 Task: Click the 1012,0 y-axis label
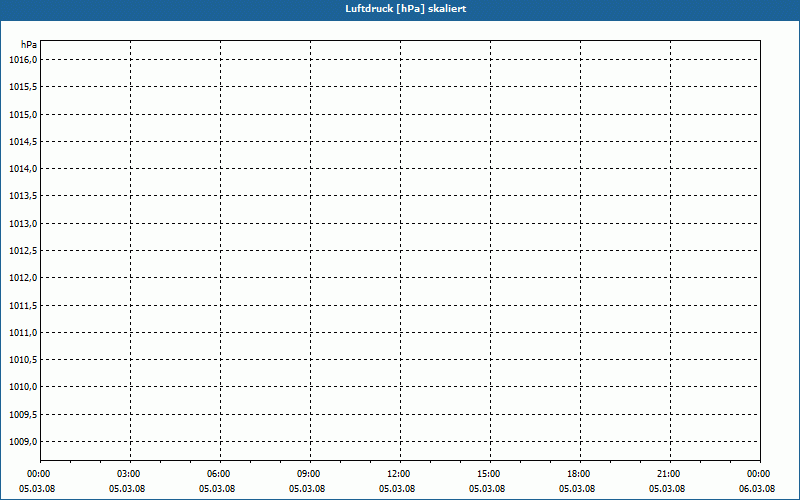pos(23,278)
